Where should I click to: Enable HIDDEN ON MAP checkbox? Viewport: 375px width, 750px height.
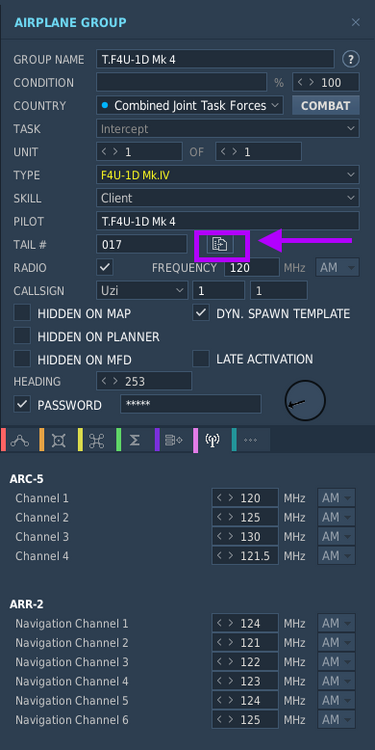coord(22,313)
